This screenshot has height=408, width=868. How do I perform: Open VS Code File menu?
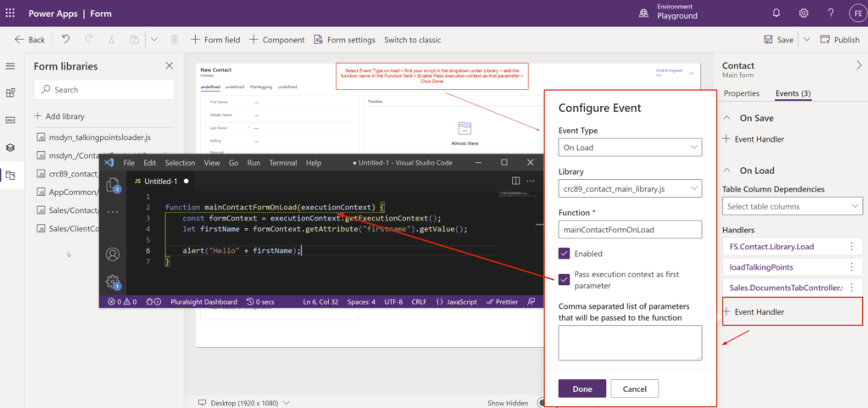[x=129, y=163]
